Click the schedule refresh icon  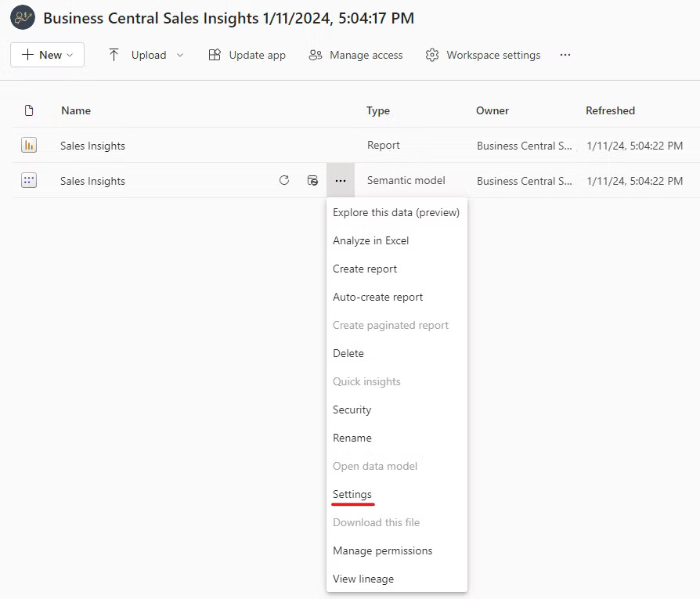[x=312, y=180]
